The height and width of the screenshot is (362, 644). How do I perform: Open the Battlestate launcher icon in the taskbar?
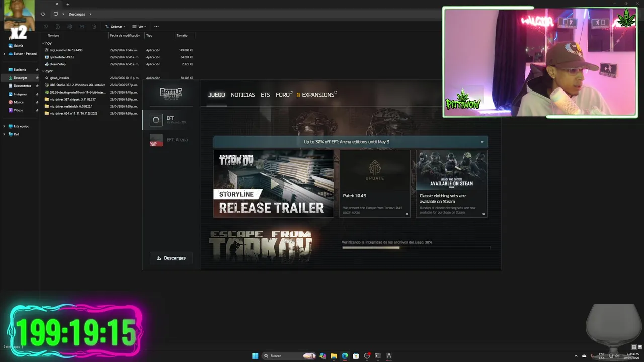(x=389, y=356)
